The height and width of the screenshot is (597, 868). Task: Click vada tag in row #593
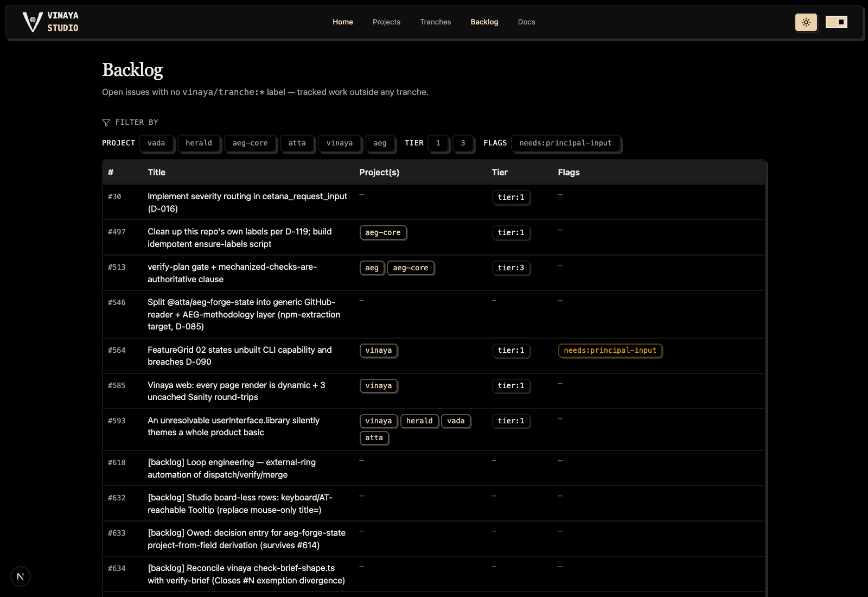[x=456, y=421]
